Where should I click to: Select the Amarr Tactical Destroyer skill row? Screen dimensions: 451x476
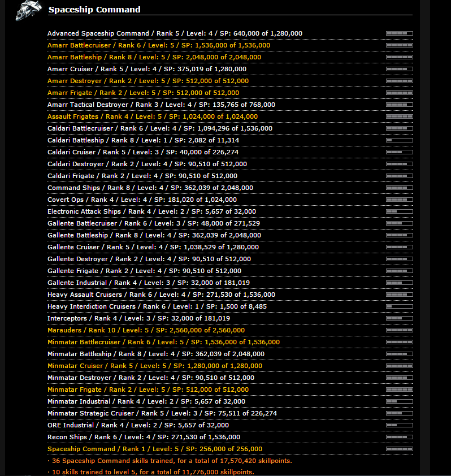tap(230, 105)
